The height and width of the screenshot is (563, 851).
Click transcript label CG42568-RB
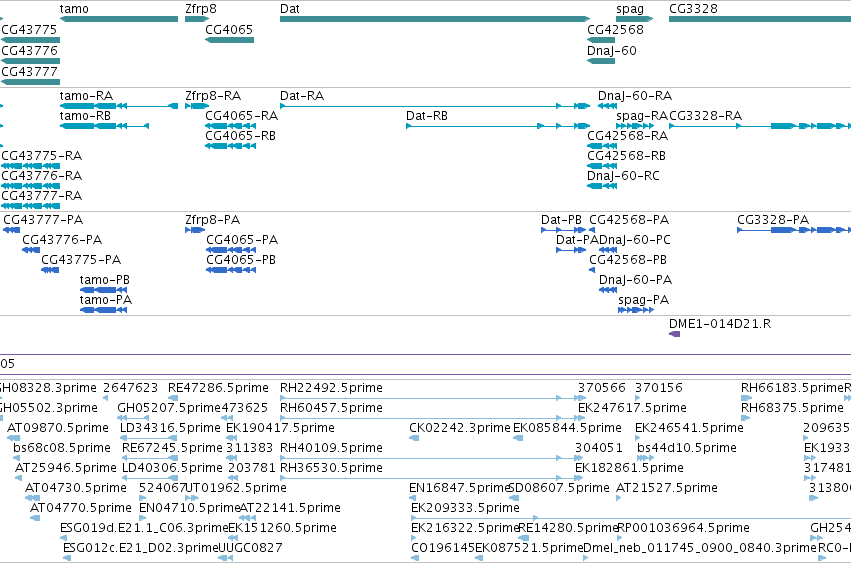(x=626, y=156)
